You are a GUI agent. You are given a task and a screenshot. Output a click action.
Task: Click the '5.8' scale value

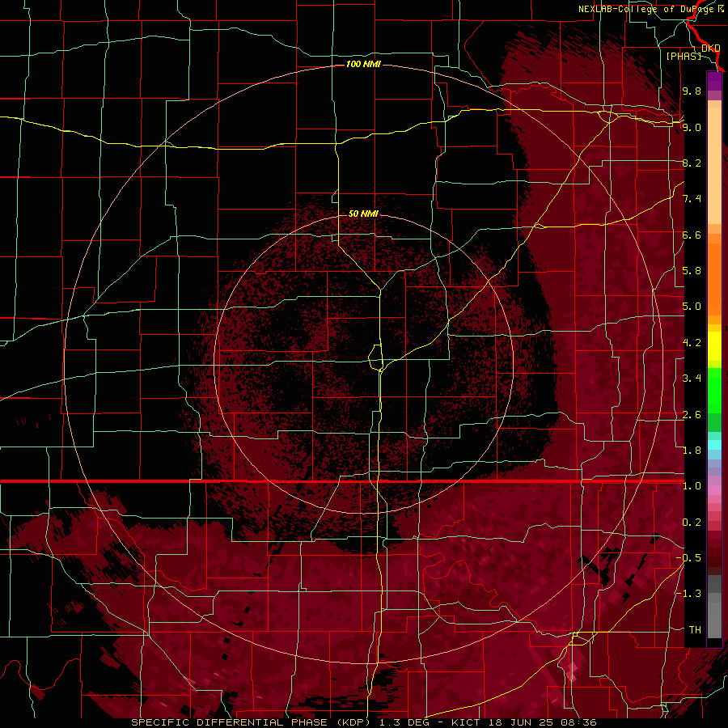point(692,271)
